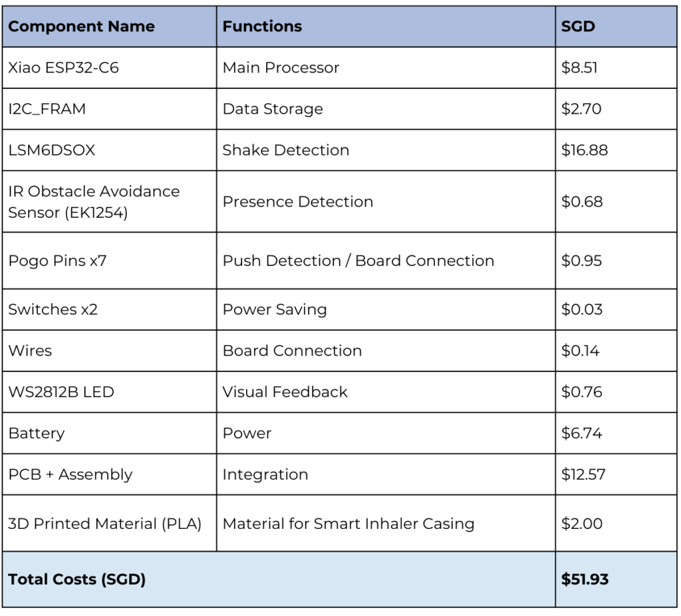Select the $16.88 price cell
The width and height of the screenshot is (681, 616).
tap(585, 150)
